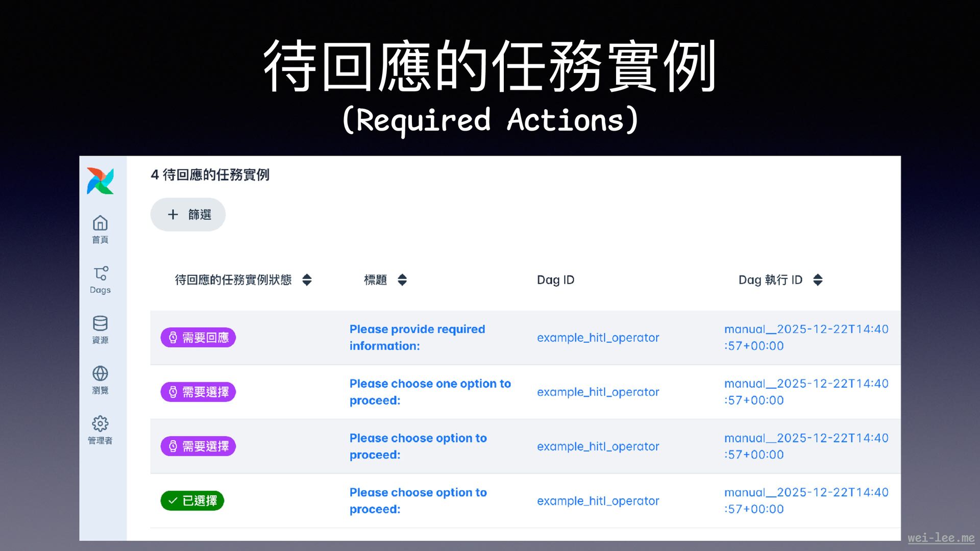Open example_hitl_operator link in first row
This screenshot has height=551, width=980.
(x=598, y=338)
